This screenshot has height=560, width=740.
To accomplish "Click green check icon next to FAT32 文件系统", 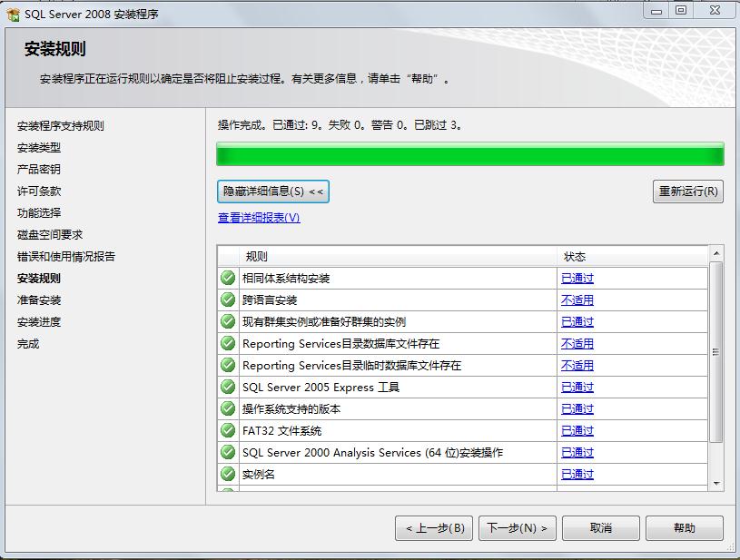I will 228,430.
